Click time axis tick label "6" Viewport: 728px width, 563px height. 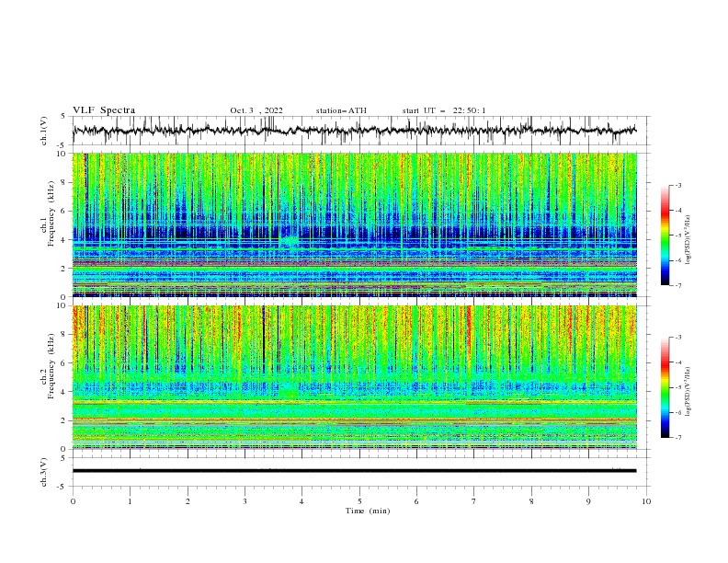[x=416, y=501]
